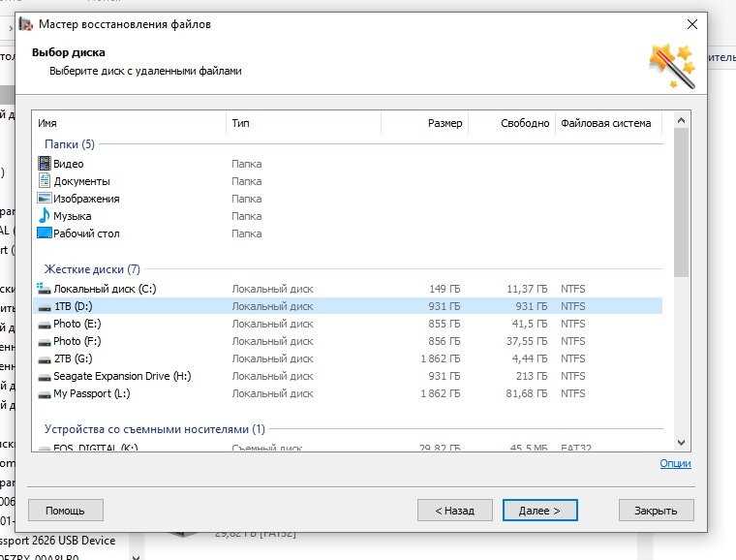Click the Локальный диск (C:) drive icon
This screenshot has height=560, width=736.
[44, 289]
